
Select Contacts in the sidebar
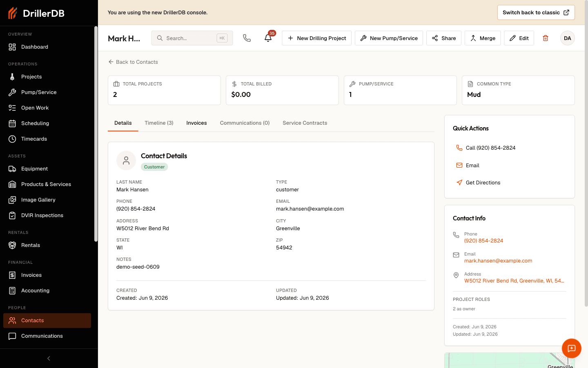[x=47, y=321]
